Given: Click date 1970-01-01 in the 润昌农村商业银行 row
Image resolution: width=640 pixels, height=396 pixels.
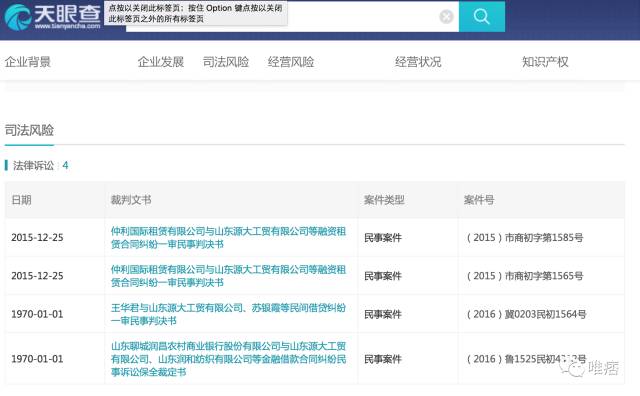Looking at the screenshot, I should point(37,359).
